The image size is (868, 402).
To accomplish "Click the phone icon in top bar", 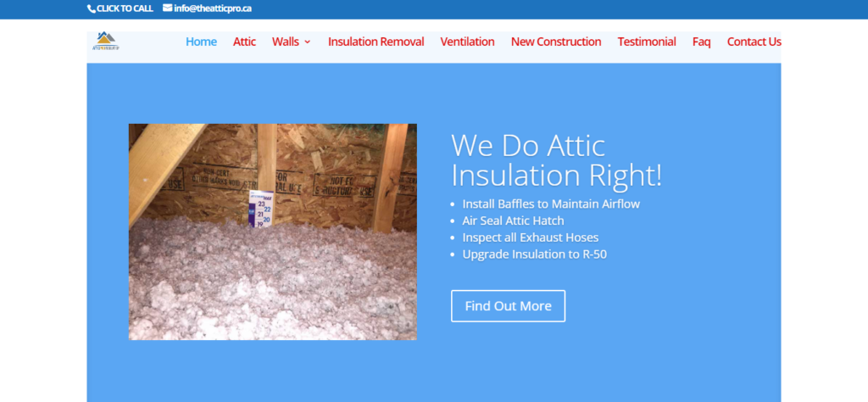I will [91, 8].
